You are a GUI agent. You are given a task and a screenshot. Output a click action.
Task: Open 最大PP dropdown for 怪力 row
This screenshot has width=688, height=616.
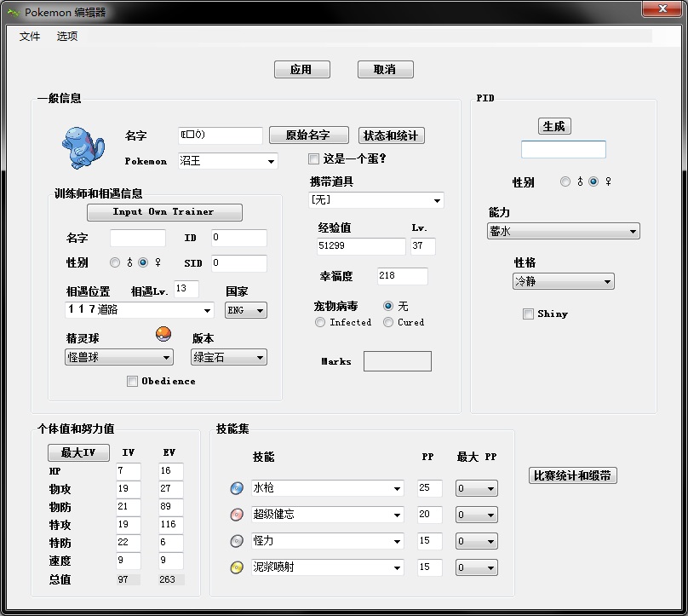(477, 541)
